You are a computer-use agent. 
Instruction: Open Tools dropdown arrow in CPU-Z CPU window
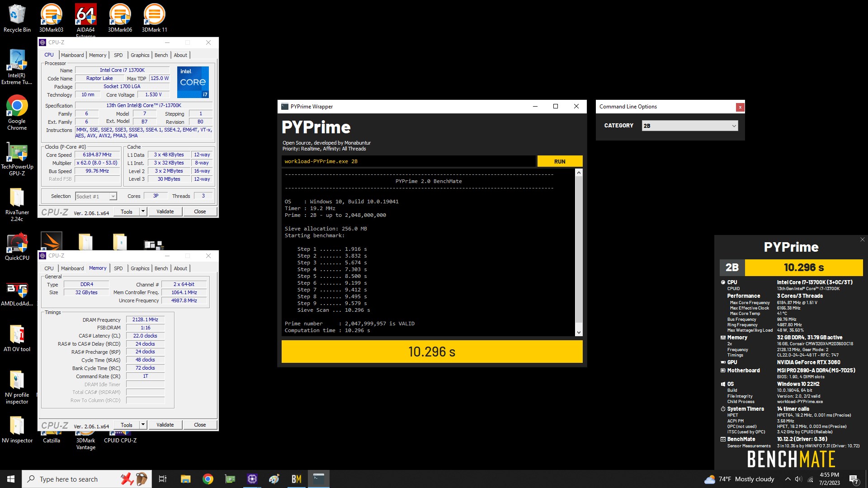coord(143,211)
